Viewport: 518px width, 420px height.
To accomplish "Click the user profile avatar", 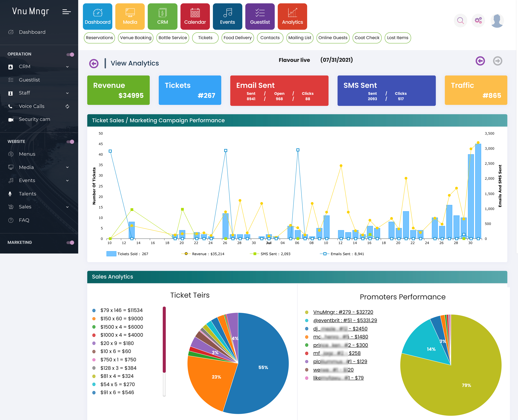I will click(497, 21).
